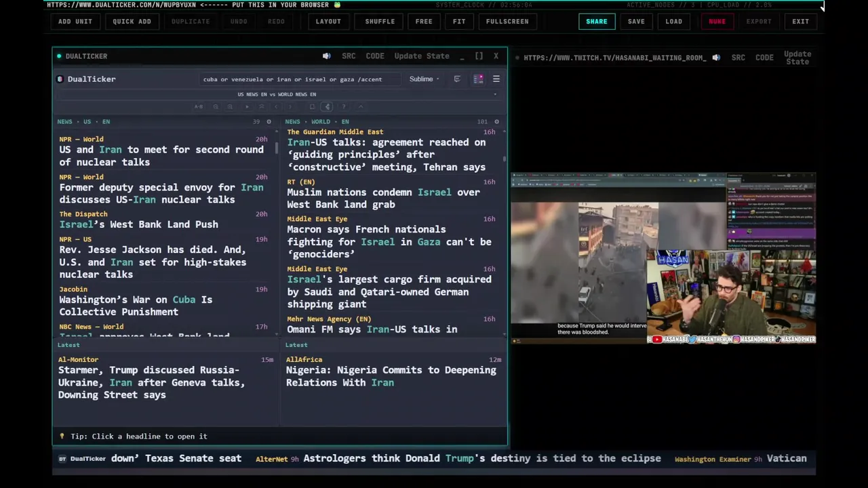Click the DualTicker logo icon
Image resolution: width=868 pixels, height=488 pixels.
(60, 79)
